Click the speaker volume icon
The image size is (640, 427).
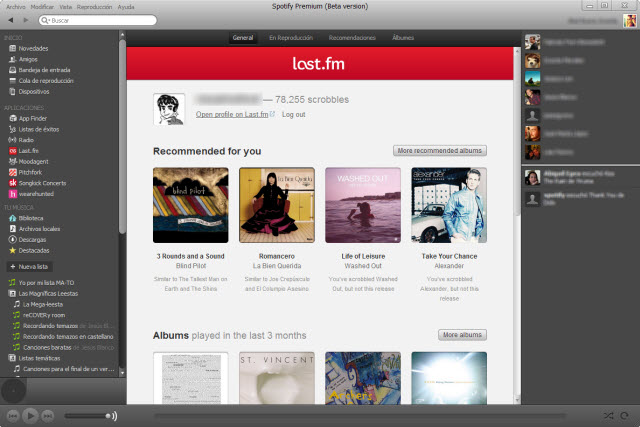(x=113, y=416)
